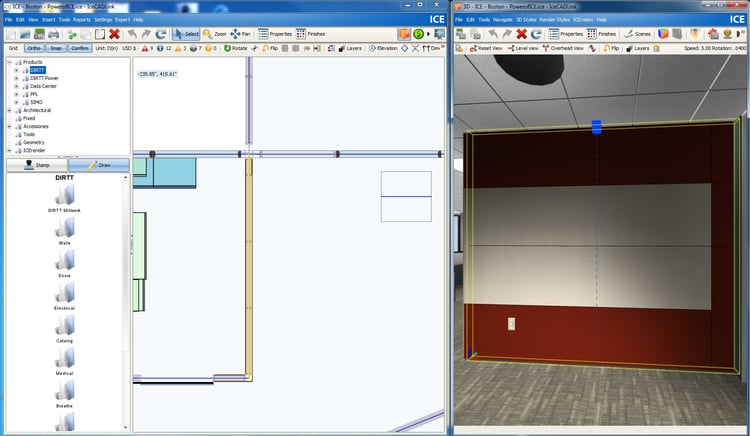
Task: Open the Insert menu in 2D ICE window
Action: point(48,20)
